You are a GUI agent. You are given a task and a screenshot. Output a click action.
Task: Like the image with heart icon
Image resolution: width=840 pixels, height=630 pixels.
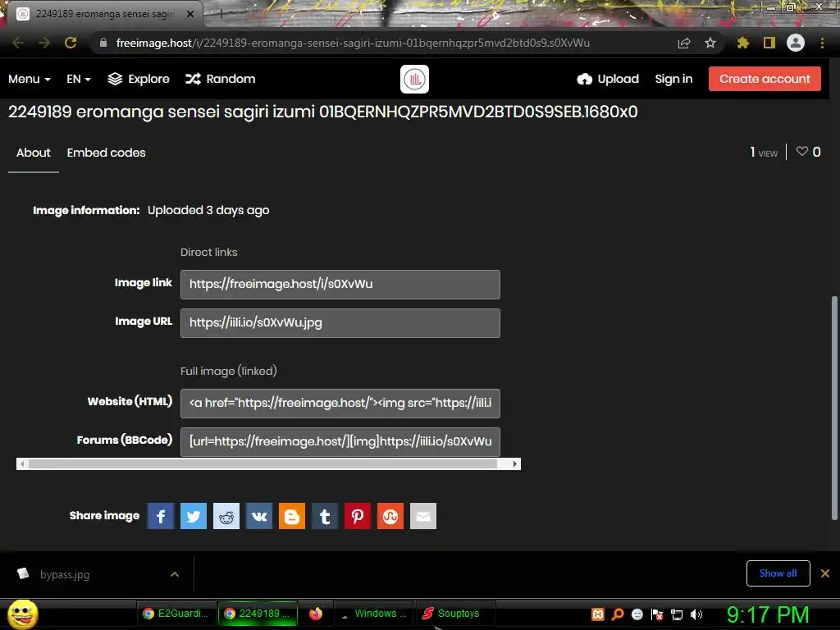[802, 152]
